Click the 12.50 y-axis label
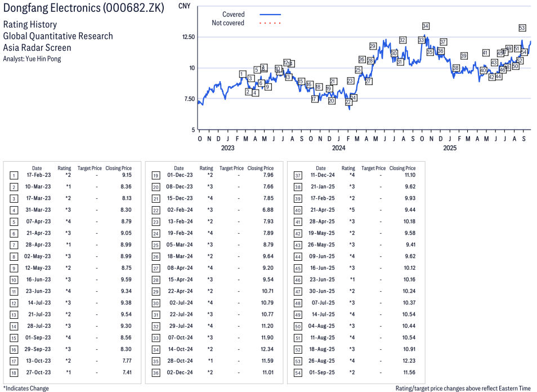 189,37
